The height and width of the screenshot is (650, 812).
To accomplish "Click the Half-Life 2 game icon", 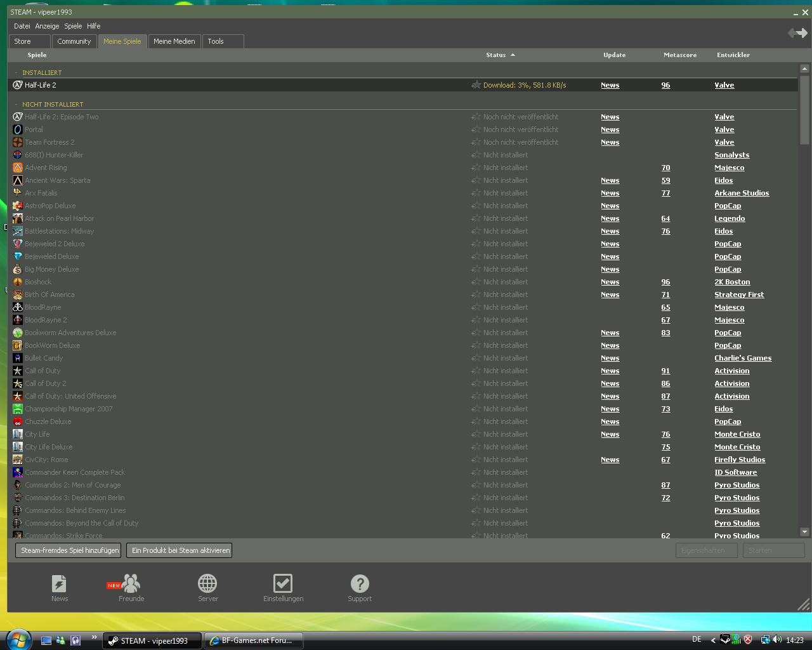I will pyautogui.click(x=18, y=85).
